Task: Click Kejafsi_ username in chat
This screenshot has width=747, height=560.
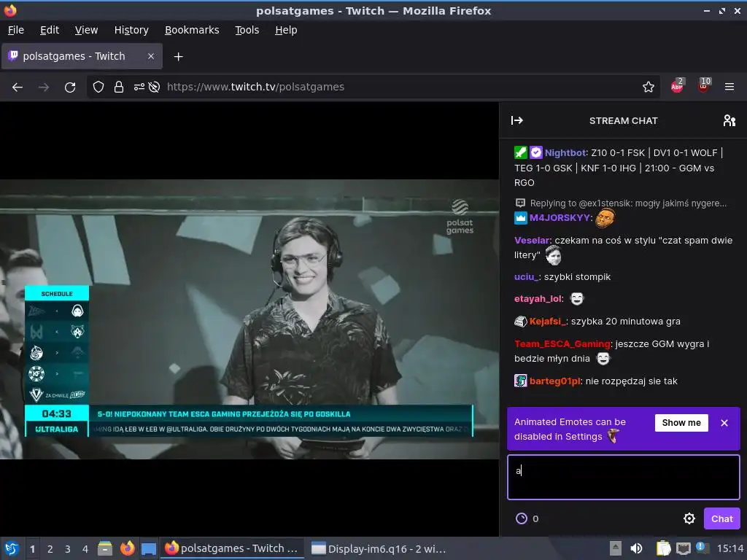Action: tap(547, 322)
